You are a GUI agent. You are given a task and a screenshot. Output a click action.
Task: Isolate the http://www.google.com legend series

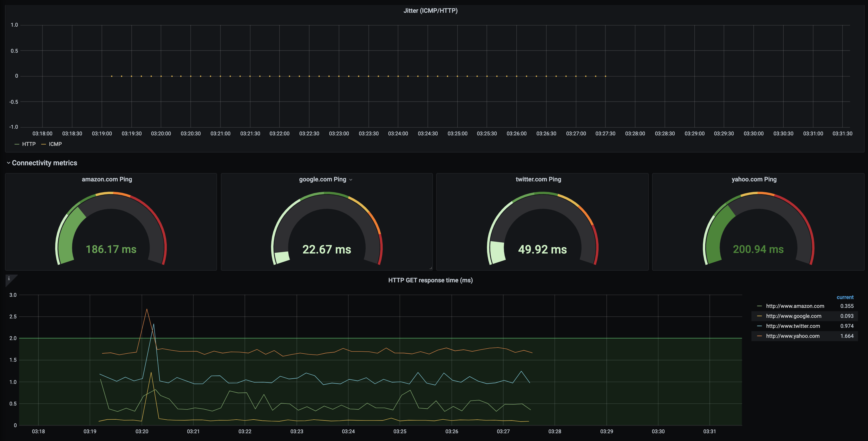coord(794,316)
